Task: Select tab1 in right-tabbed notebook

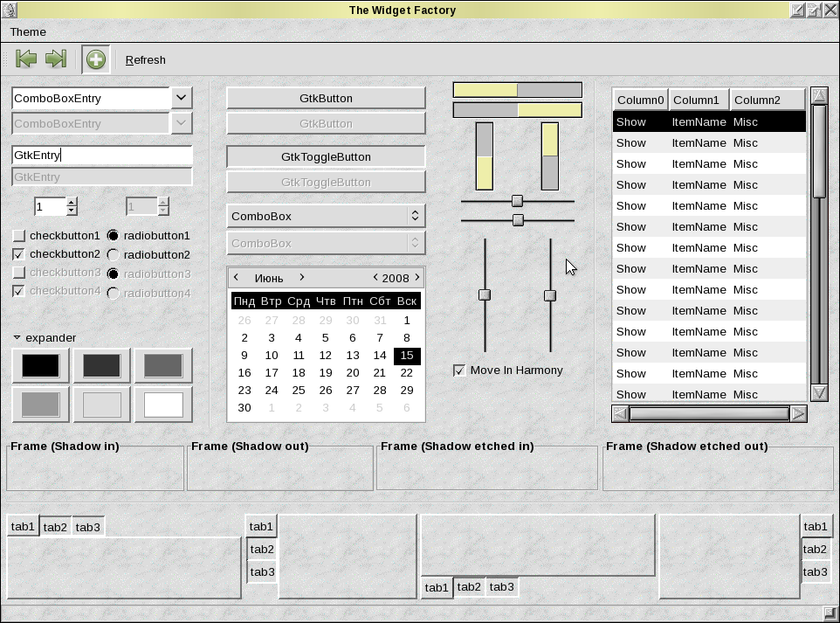Action: click(x=816, y=527)
